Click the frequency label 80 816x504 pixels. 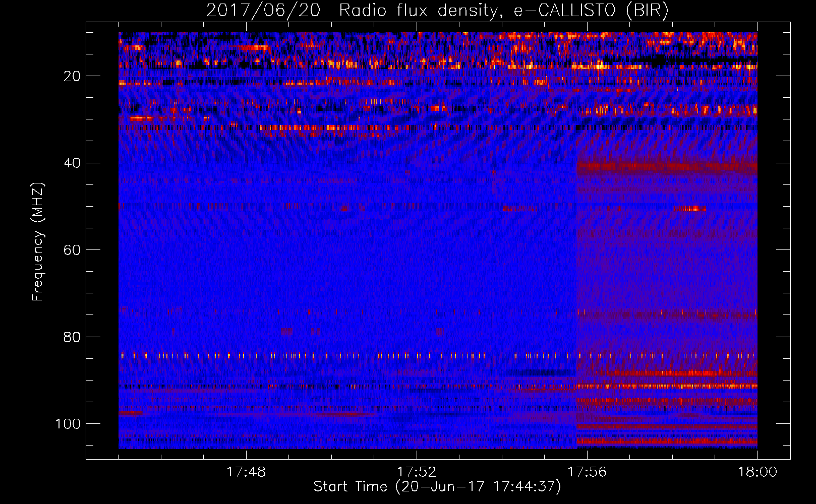tap(72, 337)
